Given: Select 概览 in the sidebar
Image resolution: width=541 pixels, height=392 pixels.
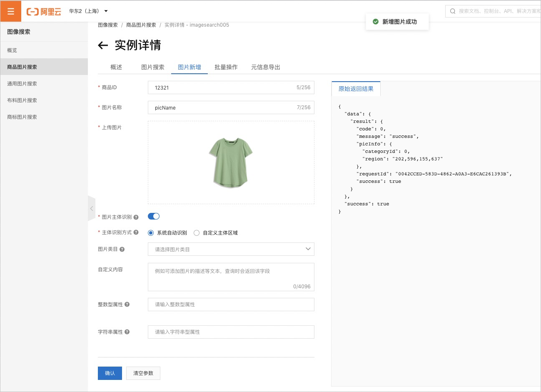Looking at the screenshot, I should (x=44, y=50).
